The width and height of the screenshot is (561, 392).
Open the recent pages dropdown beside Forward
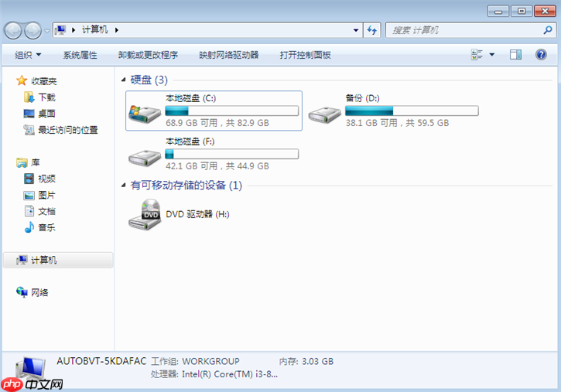pos(47,31)
